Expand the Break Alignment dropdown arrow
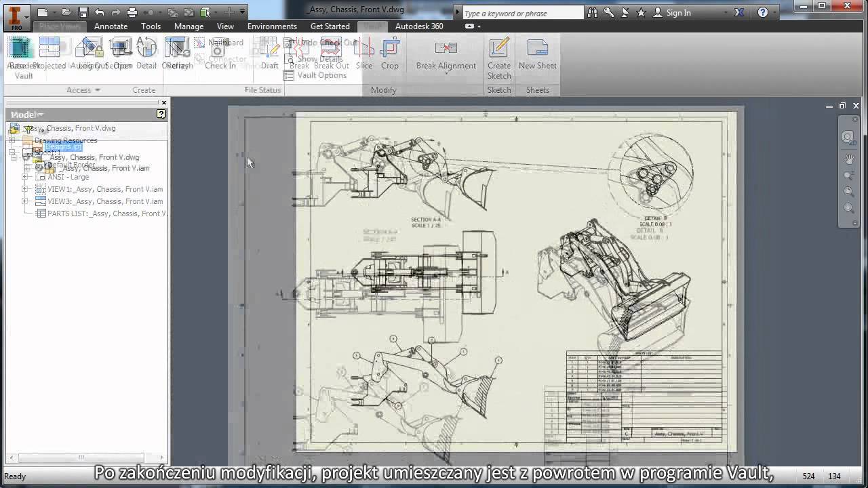The image size is (868, 488). (446, 74)
